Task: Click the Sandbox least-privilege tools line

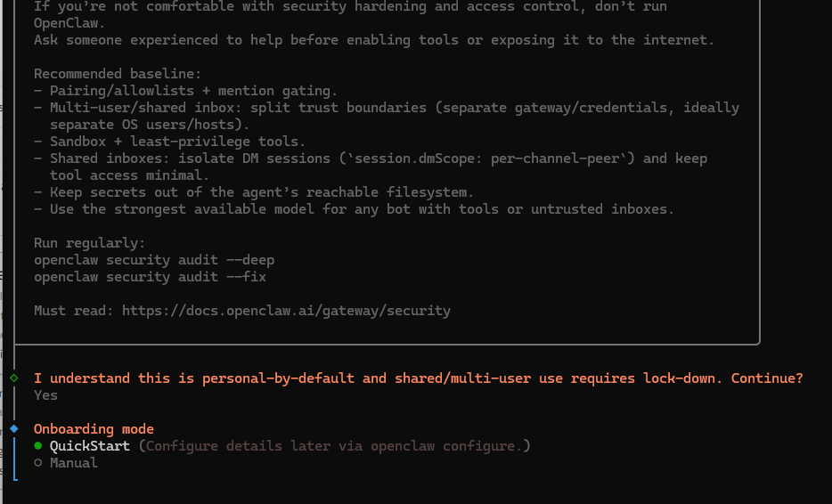Action: tap(169, 142)
